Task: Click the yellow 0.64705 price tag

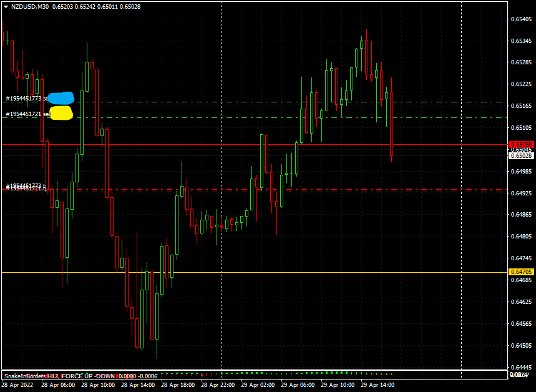Action: [521, 272]
